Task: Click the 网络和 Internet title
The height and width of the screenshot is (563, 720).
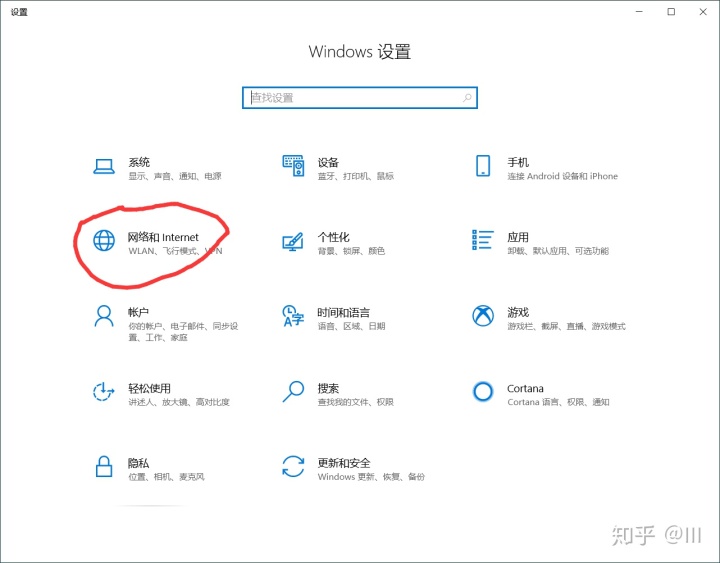Action: click(x=163, y=237)
